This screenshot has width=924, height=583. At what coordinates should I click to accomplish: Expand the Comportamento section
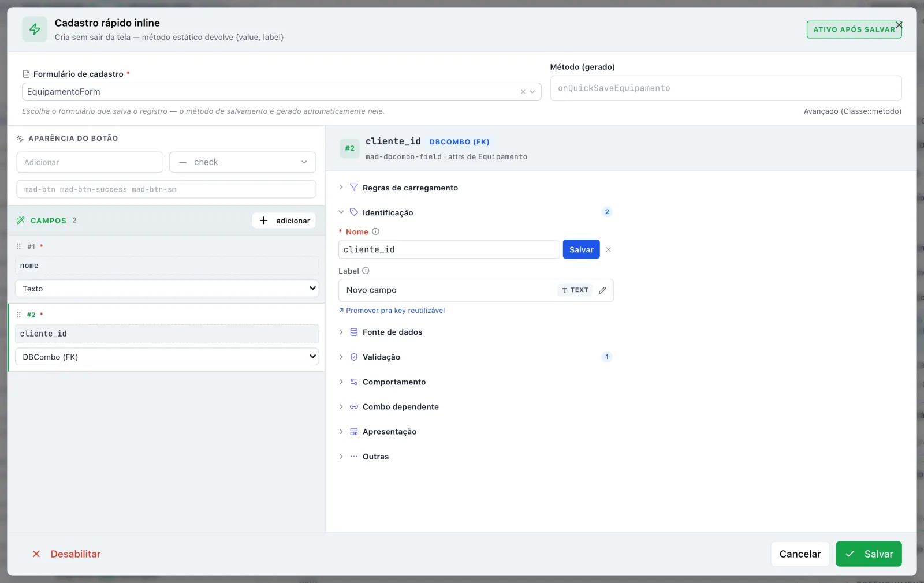341,382
